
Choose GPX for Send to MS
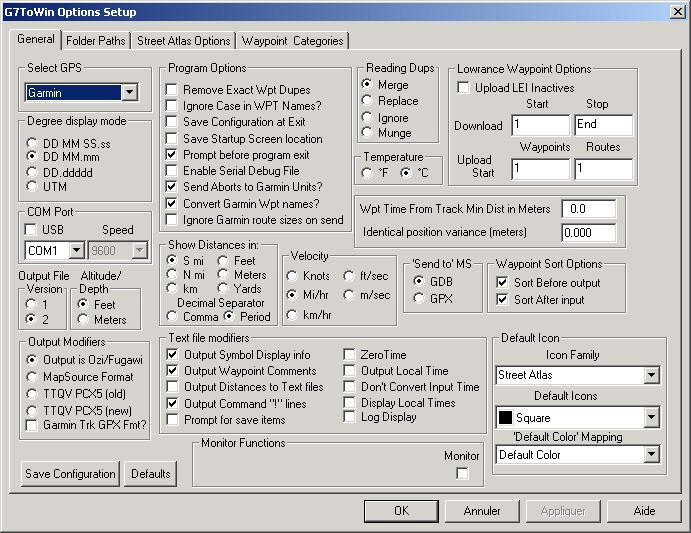pyautogui.click(x=419, y=298)
